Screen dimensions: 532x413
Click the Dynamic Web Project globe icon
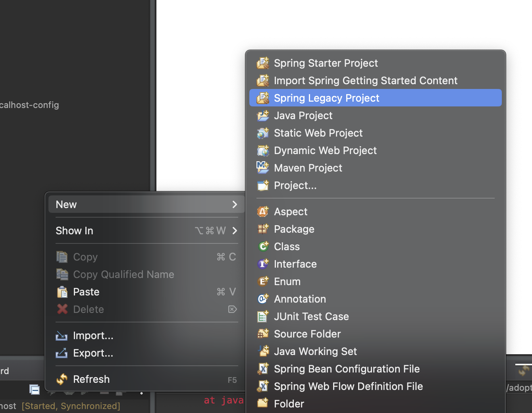click(263, 151)
